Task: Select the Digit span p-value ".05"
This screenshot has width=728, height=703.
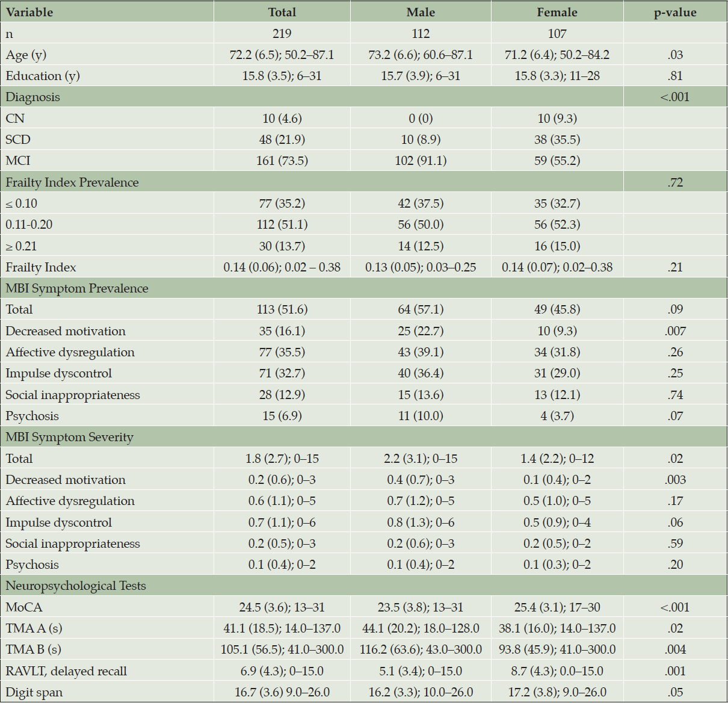Action: [675, 692]
